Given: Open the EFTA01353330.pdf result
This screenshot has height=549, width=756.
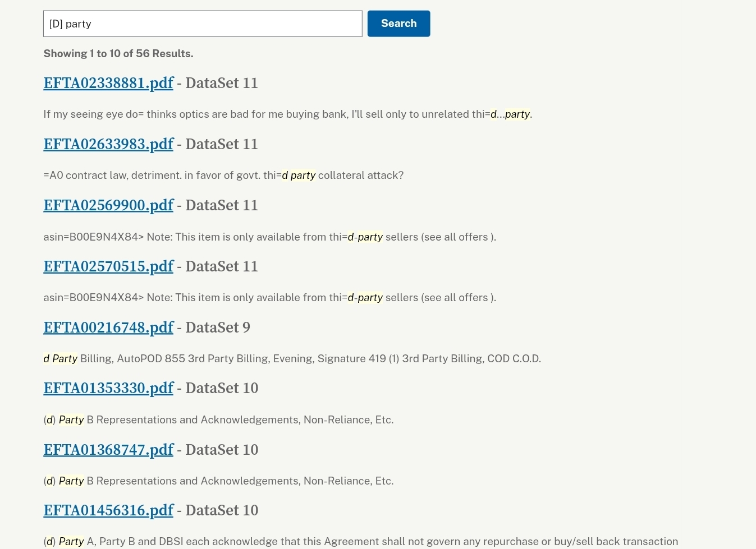Looking at the screenshot, I should 108,388.
